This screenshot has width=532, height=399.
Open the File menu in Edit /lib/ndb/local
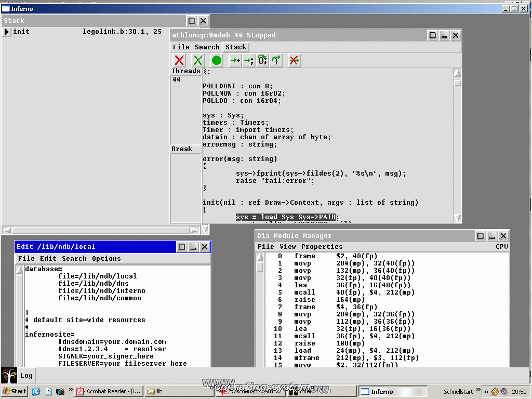pos(26,259)
